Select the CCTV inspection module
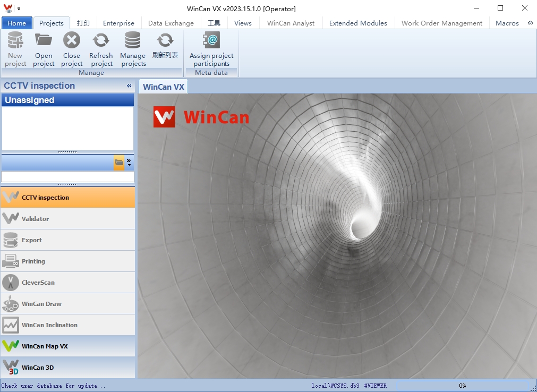The image size is (537, 392). (68, 198)
